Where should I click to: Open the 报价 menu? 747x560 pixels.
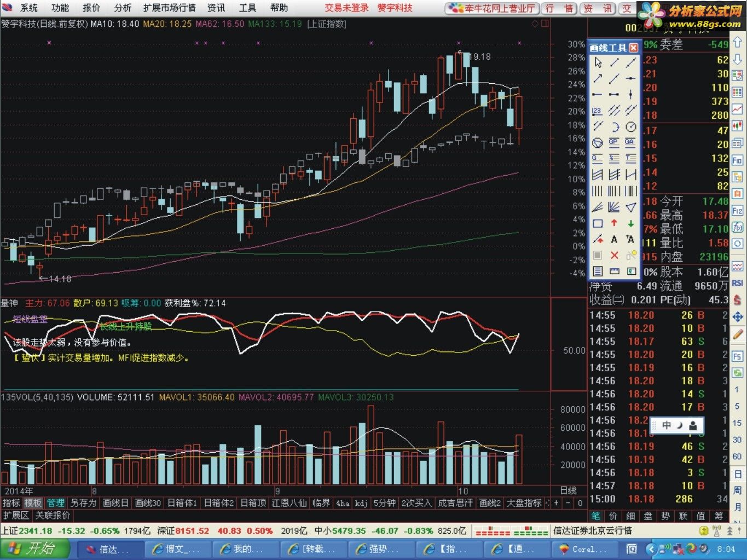pyautogui.click(x=91, y=8)
